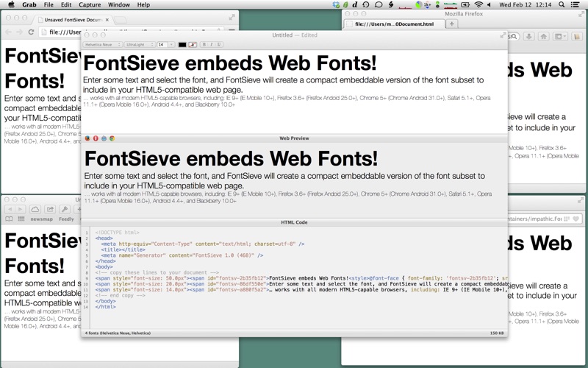
Task: Click the FontSieve embeds Web Fonts! editor heading
Action: [x=229, y=63]
